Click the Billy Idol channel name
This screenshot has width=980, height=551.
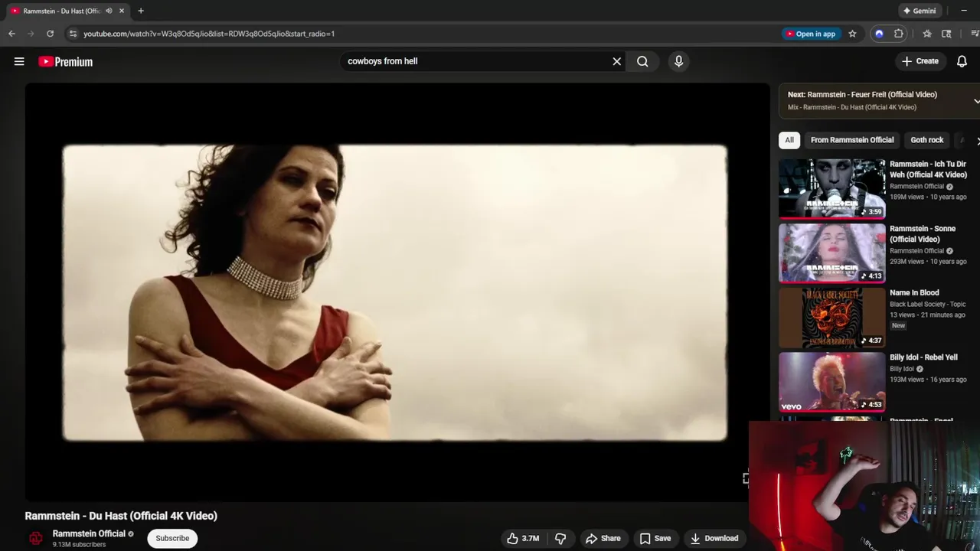[902, 369]
